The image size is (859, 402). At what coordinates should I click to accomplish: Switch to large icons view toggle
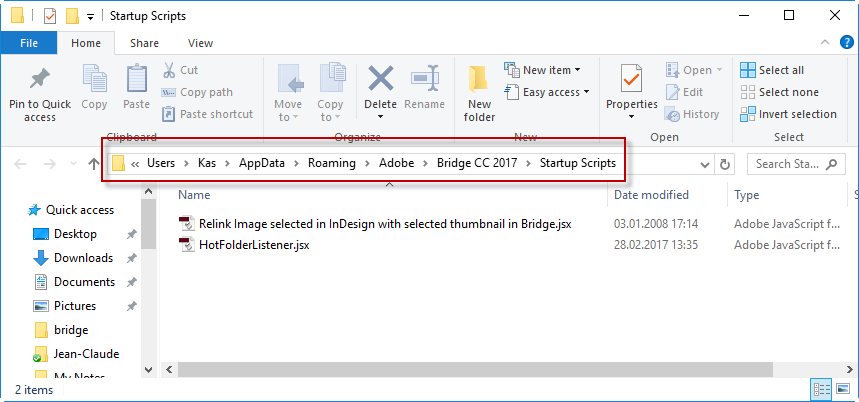[x=843, y=389]
